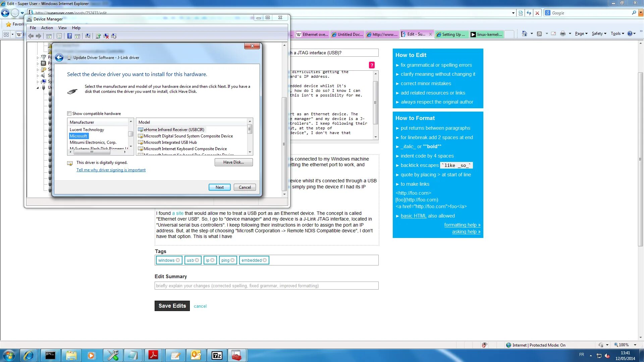This screenshot has height=362, width=644.
Task: Click the compatibility view icon in address bar
Action: (x=521, y=13)
